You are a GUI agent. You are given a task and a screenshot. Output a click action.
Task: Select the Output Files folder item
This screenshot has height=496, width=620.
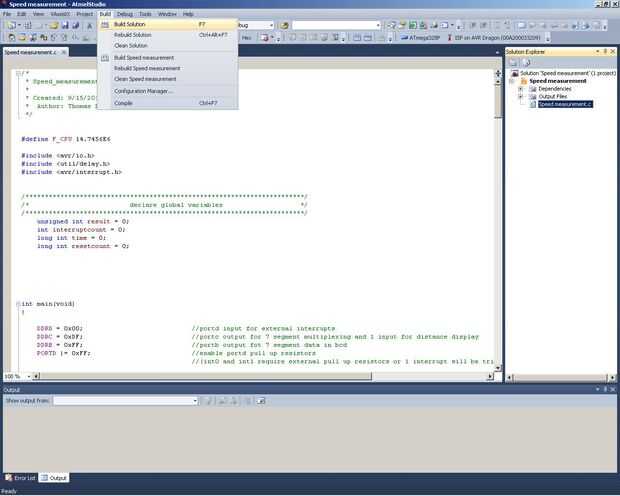(x=553, y=97)
